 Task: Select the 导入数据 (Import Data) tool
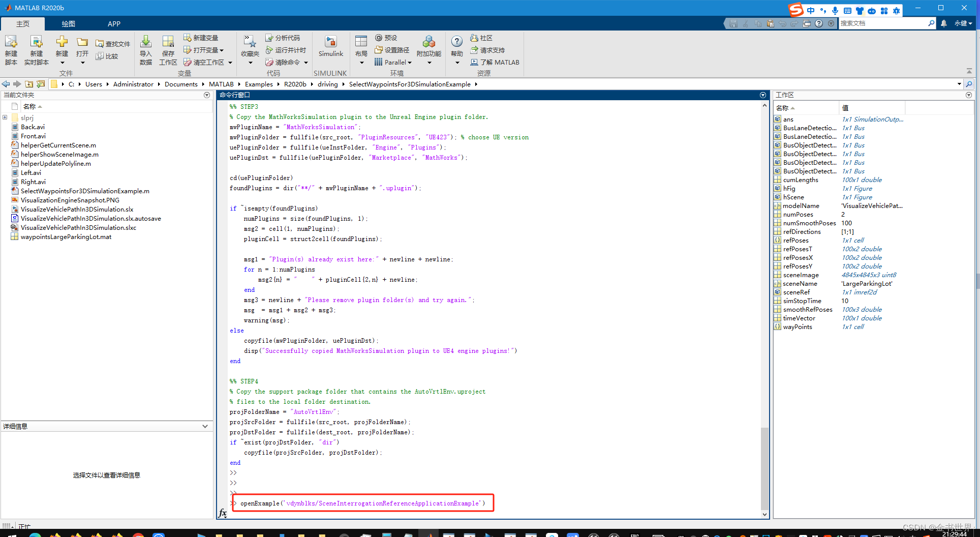[x=146, y=48]
